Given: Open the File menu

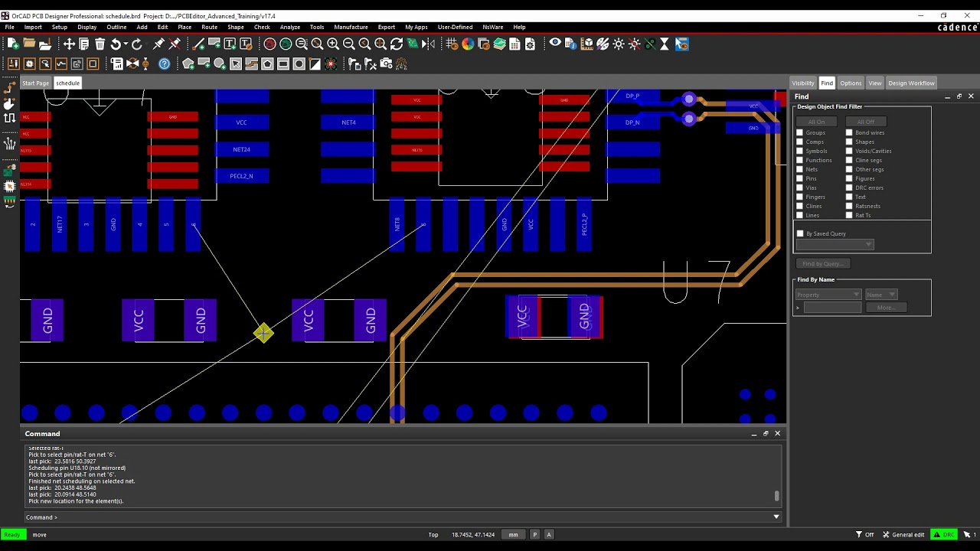Looking at the screenshot, I should (x=10, y=27).
